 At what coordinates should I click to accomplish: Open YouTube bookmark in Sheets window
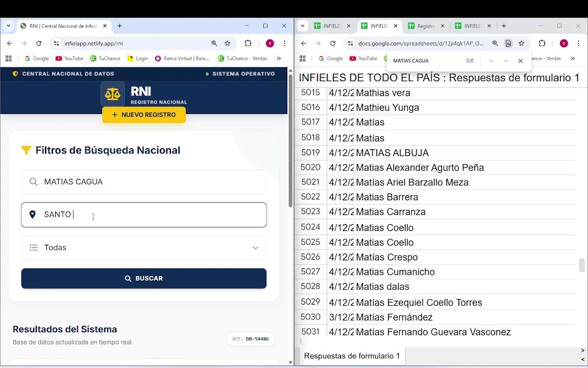point(363,59)
